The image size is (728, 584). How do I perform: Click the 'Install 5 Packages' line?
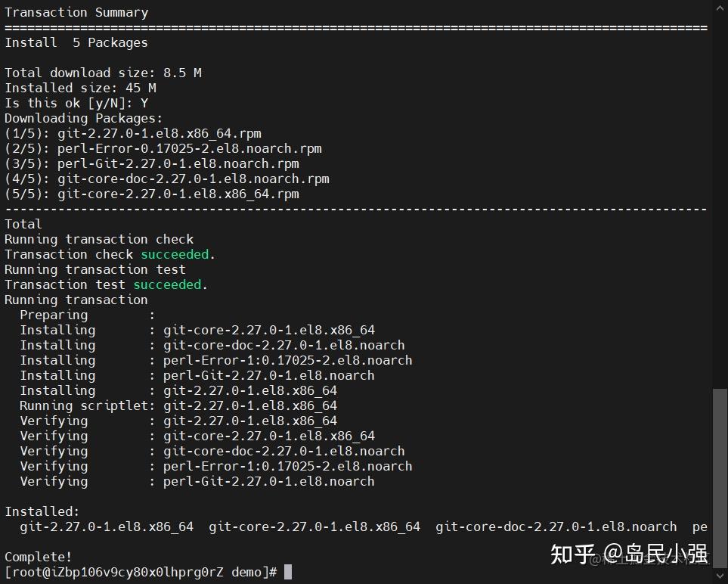[x=76, y=43]
